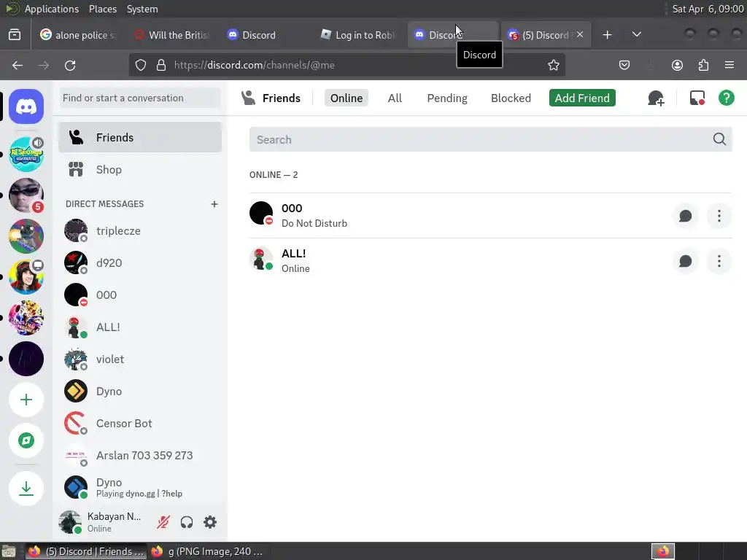Viewport: 747px width, 560px height.
Task: Open DM with 000 in sidebar
Action: point(140,295)
